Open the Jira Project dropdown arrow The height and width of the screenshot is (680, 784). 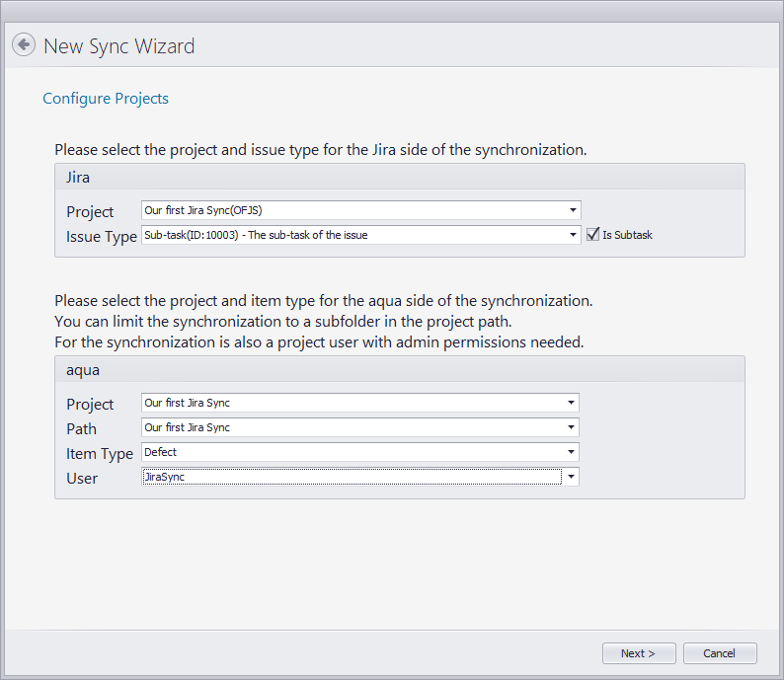click(573, 210)
